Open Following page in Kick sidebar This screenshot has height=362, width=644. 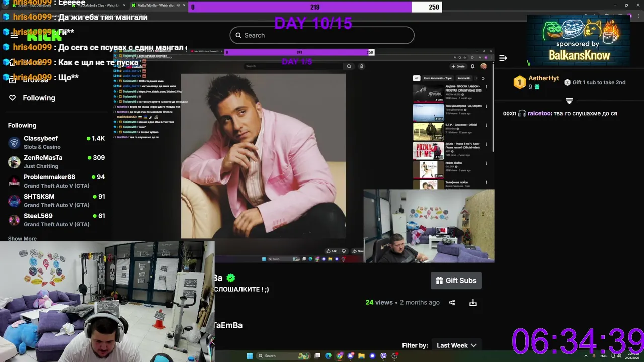point(39,98)
